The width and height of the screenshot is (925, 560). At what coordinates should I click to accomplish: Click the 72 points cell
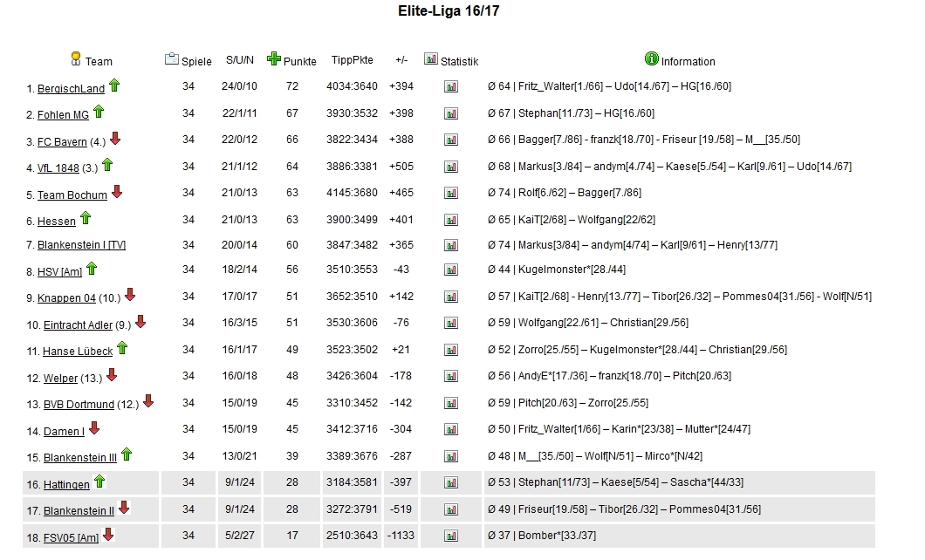(x=292, y=86)
